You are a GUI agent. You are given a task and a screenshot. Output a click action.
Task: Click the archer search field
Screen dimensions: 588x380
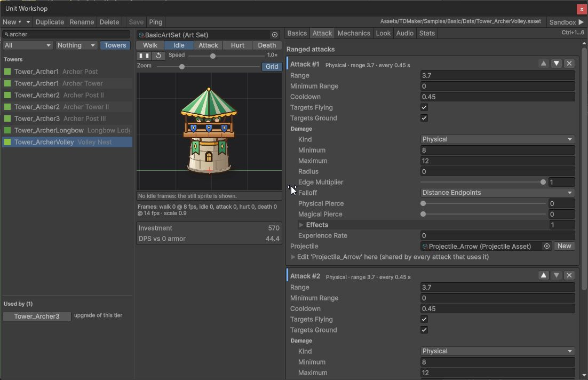[67, 34]
